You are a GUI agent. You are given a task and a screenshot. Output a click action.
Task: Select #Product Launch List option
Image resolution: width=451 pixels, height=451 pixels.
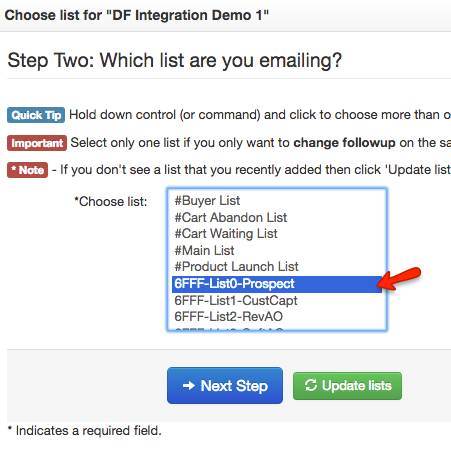pos(277,267)
